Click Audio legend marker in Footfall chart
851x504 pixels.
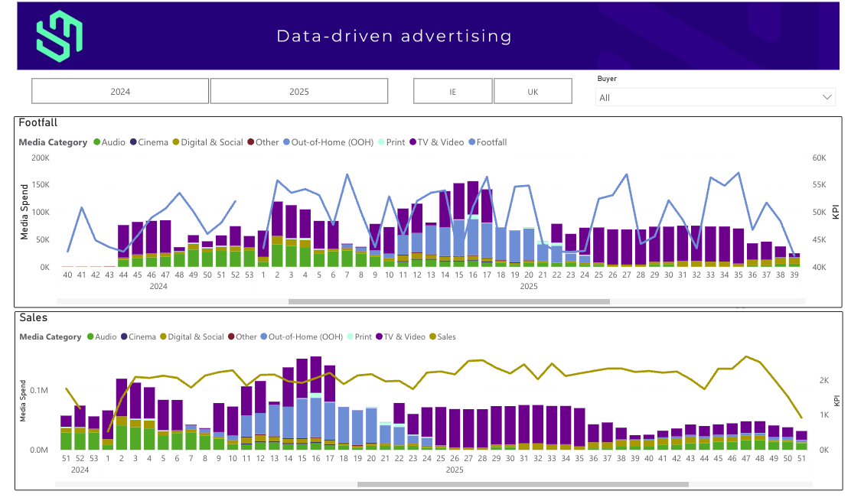[97, 142]
